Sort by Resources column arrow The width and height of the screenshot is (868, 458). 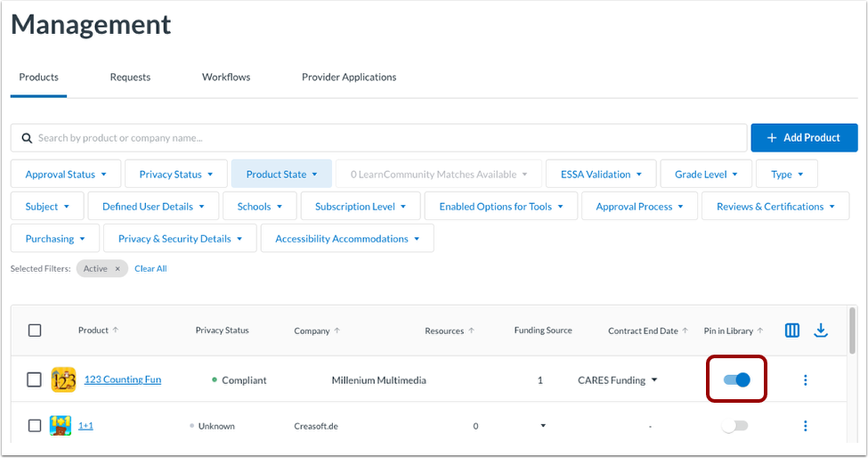(472, 331)
